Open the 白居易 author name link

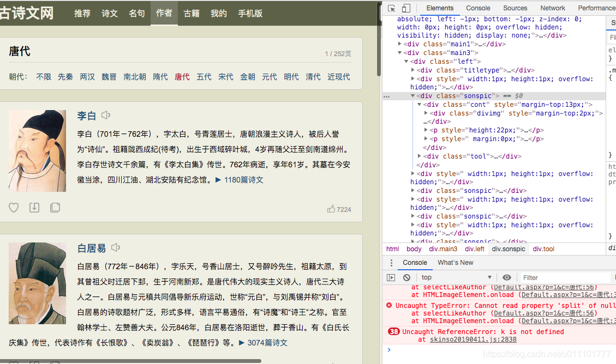[92, 248]
